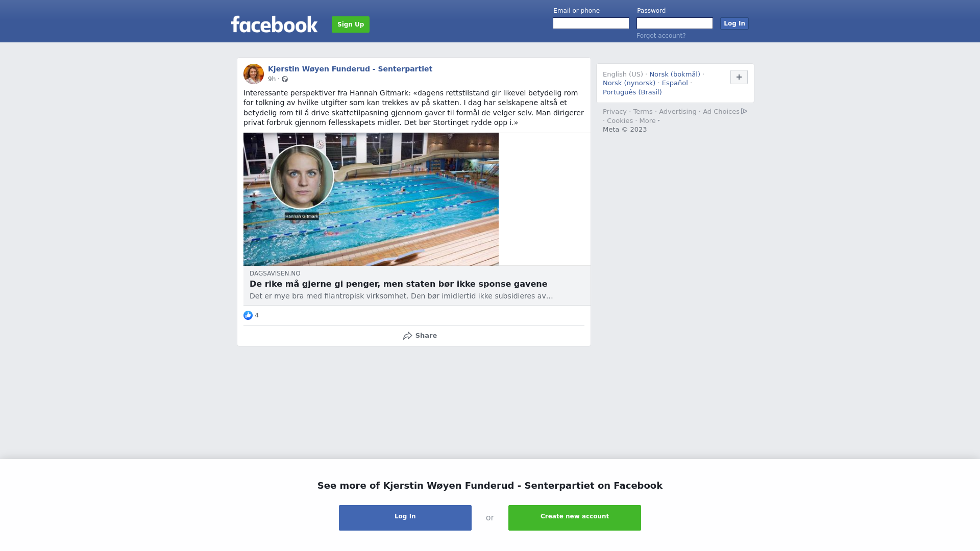Click the green Sign Up button

351,24
